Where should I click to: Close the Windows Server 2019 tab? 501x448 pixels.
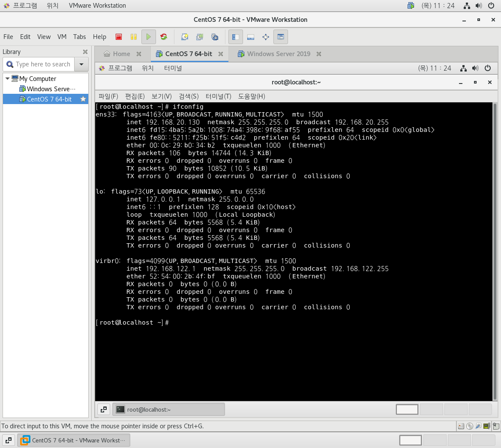pyautogui.click(x=319, y=54)
